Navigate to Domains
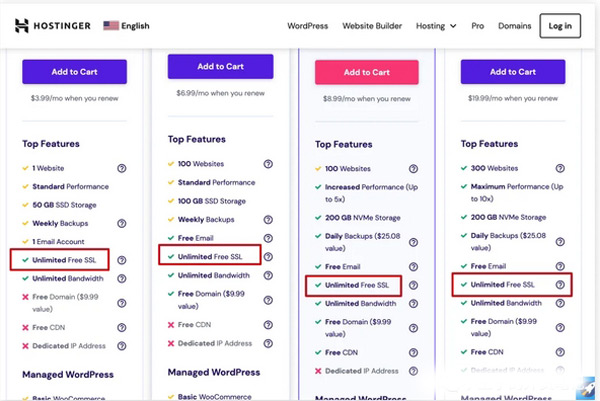This screenshot has width=600, height=401. click(517, 25)
